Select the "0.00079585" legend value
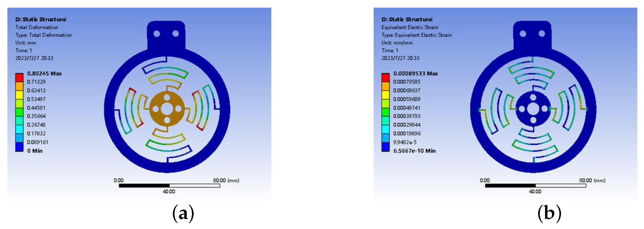 tap(407, 82)
